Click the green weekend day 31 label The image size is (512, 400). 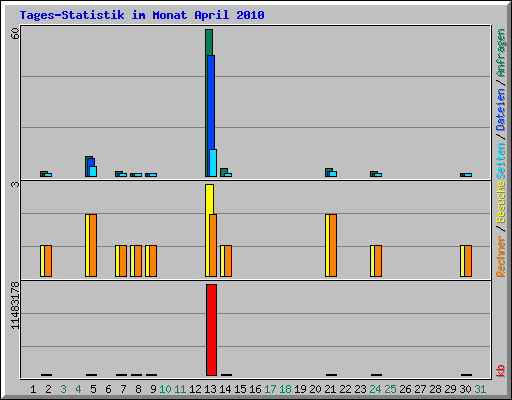[480, 389]
